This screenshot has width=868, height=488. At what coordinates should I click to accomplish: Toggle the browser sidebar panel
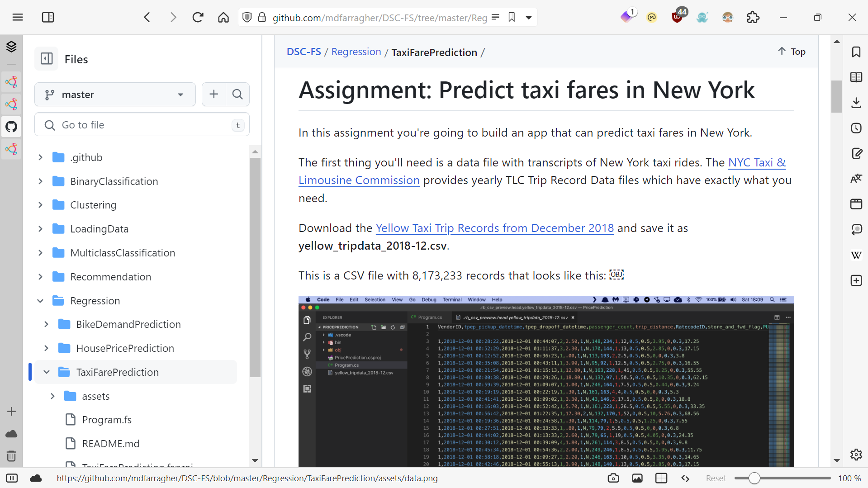pyautogui.click(x=48, y=18)
